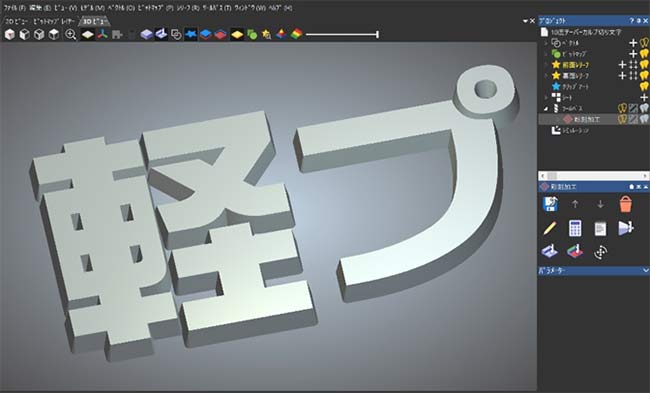Add new item with plus on ベクトル row
This screenshot has height=393, width=650.
pyautogui.click(x=633, y=43)
